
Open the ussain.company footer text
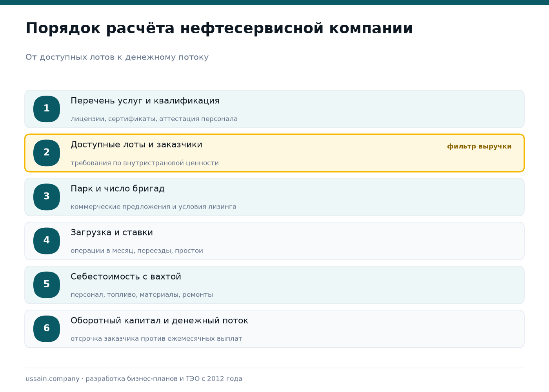point(134,379)
